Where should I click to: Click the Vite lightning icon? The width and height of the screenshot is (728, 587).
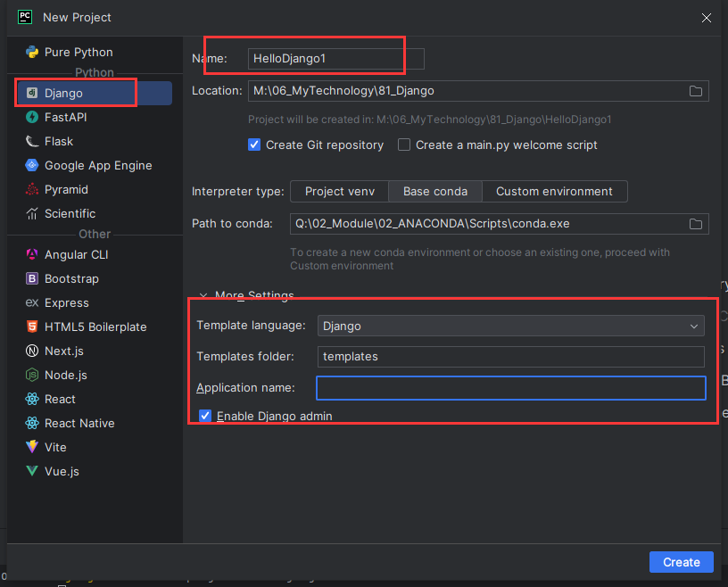coord(32,447)
